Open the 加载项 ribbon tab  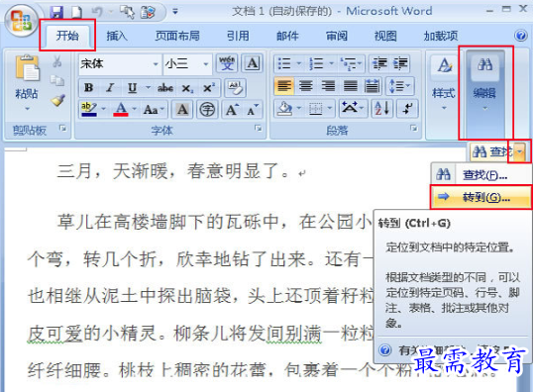coord(440,36)
